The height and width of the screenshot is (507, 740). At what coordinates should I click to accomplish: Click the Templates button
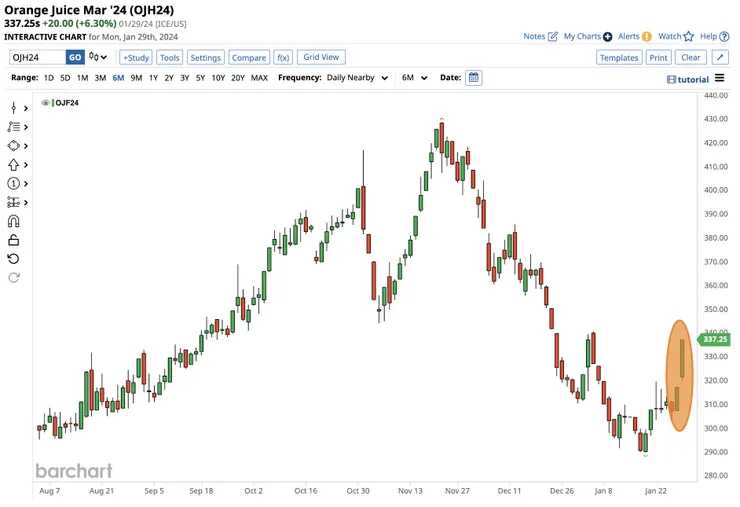618,58
